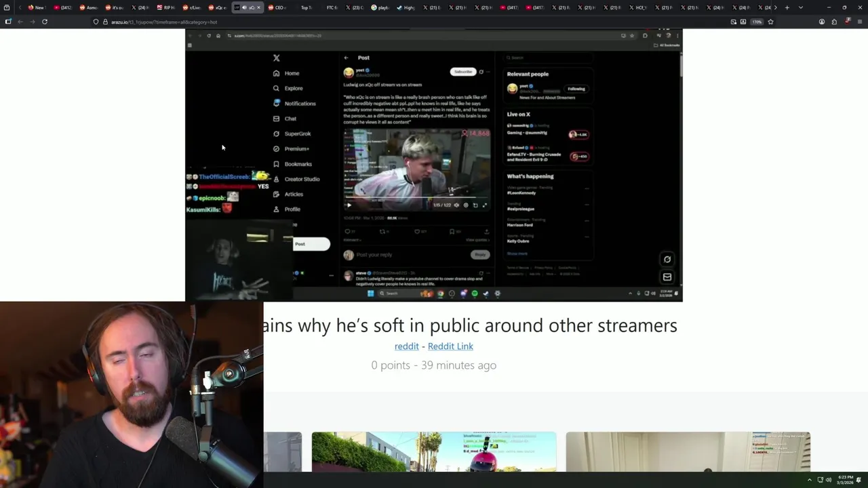Click the tracking protection shield icon
The width and height of the screenshot is (868, 488).
click(x=96, y=22)
